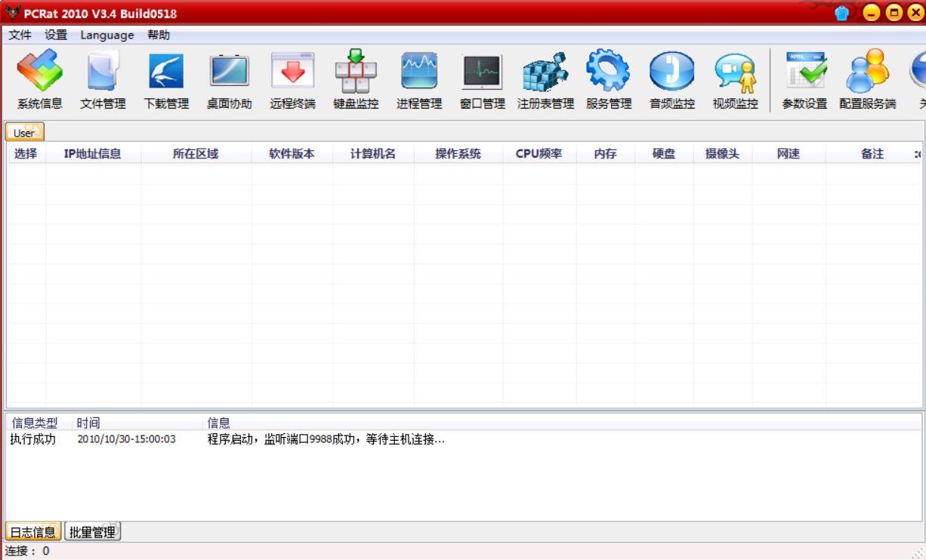
Task: Sort by 硬盘 column header
Action: point(664,153)
